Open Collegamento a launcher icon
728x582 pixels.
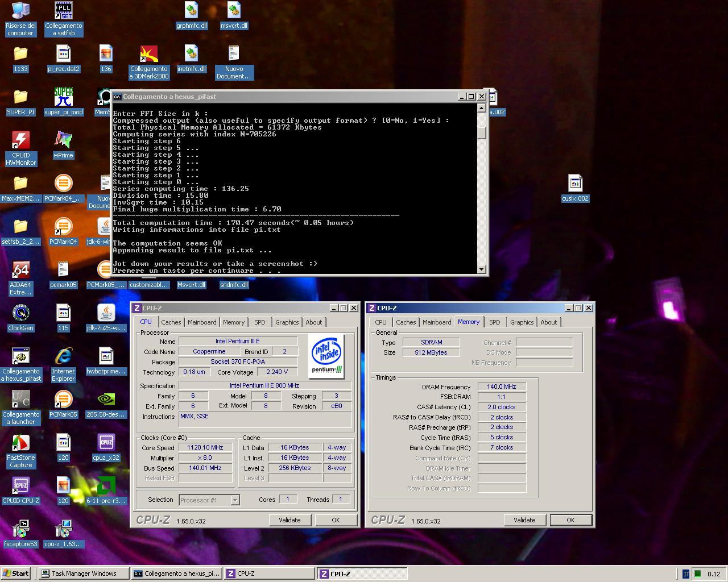[x=20, y=408]
